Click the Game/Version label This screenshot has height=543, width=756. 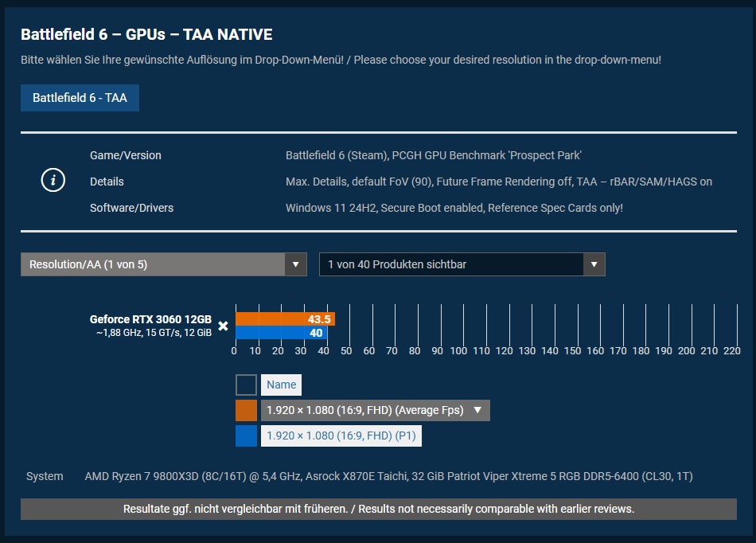coord(126,155)
